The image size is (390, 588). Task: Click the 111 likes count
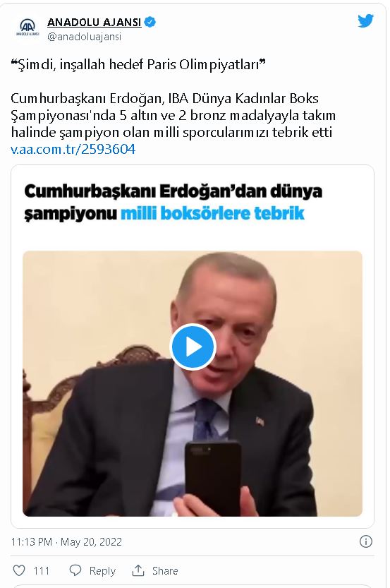coord(41,571)
